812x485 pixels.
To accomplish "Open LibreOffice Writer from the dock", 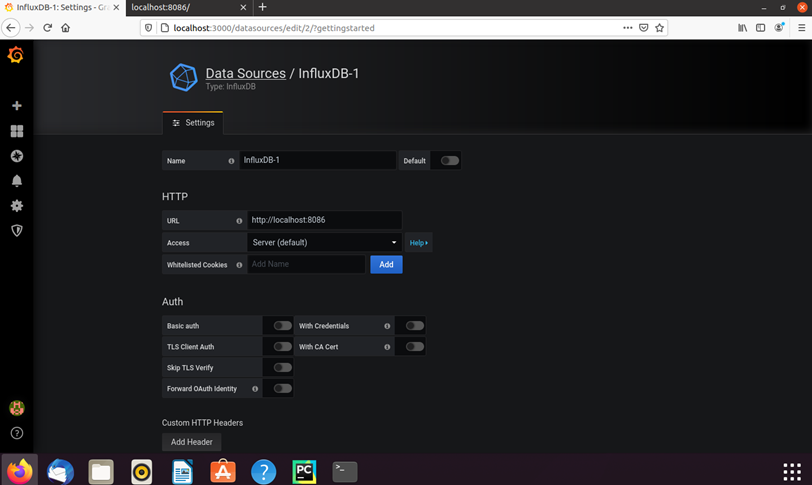I will pyautogui.click(x=182, y=471).
